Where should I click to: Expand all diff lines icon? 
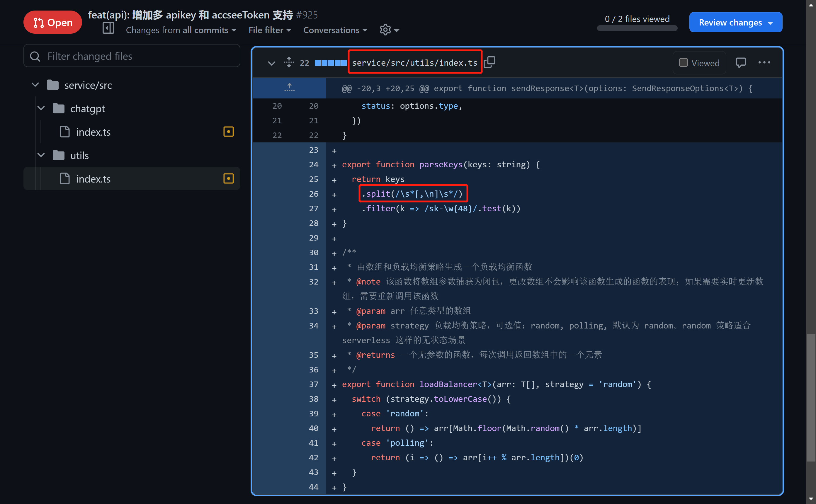coord(289,62)
